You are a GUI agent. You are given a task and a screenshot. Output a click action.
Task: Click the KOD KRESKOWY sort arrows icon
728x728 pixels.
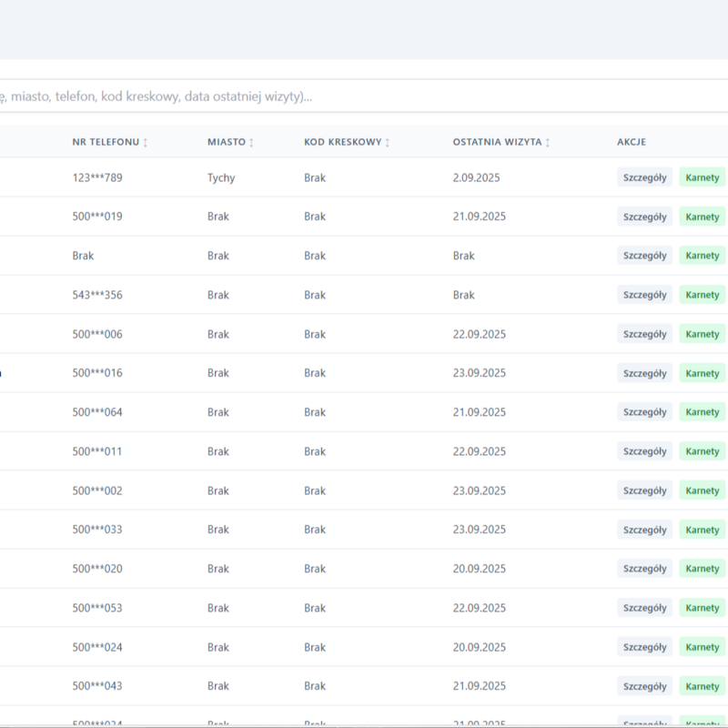388,143
